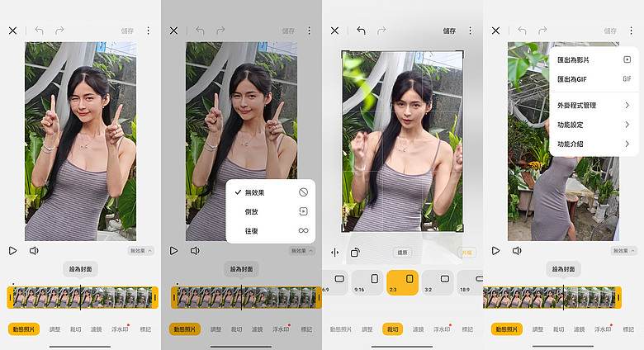Choose 往復 in the effect popup
This screenshot has width=644, height=350.
coord(270,231)
